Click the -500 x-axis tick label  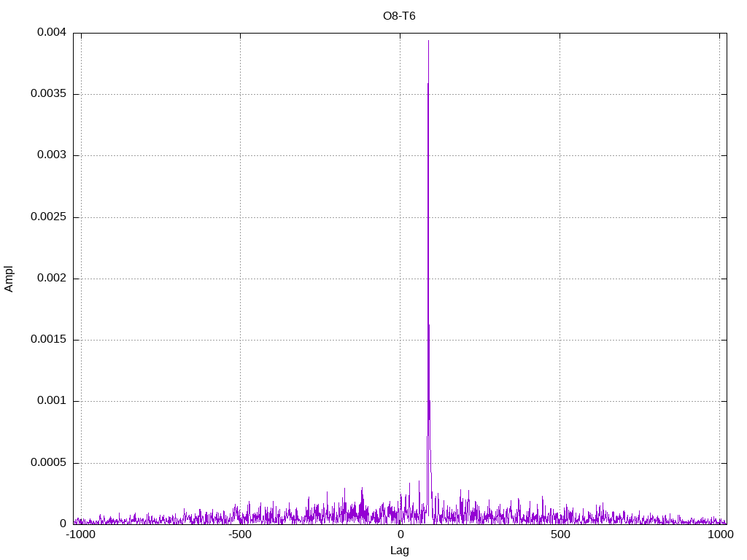click(x=240, y=535)
